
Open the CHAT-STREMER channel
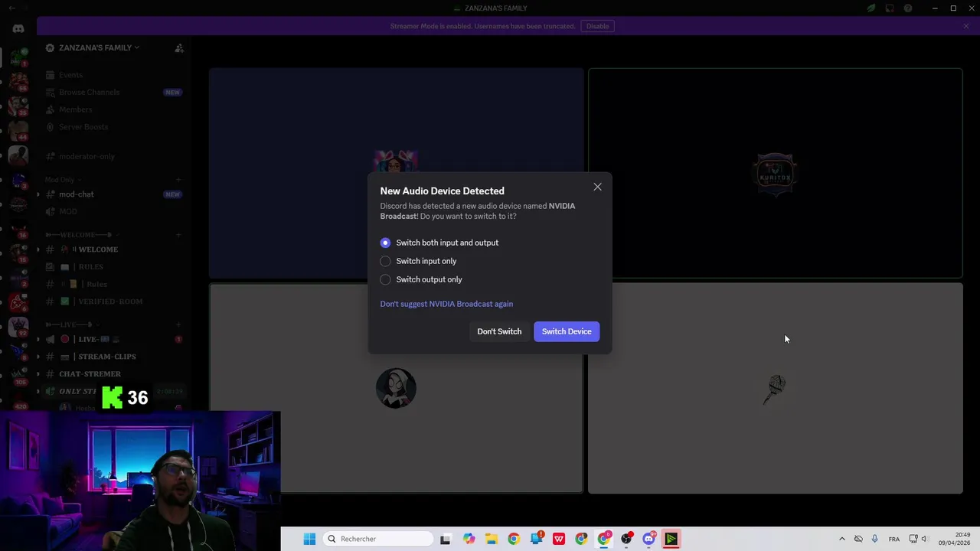(x=113, y=374)
